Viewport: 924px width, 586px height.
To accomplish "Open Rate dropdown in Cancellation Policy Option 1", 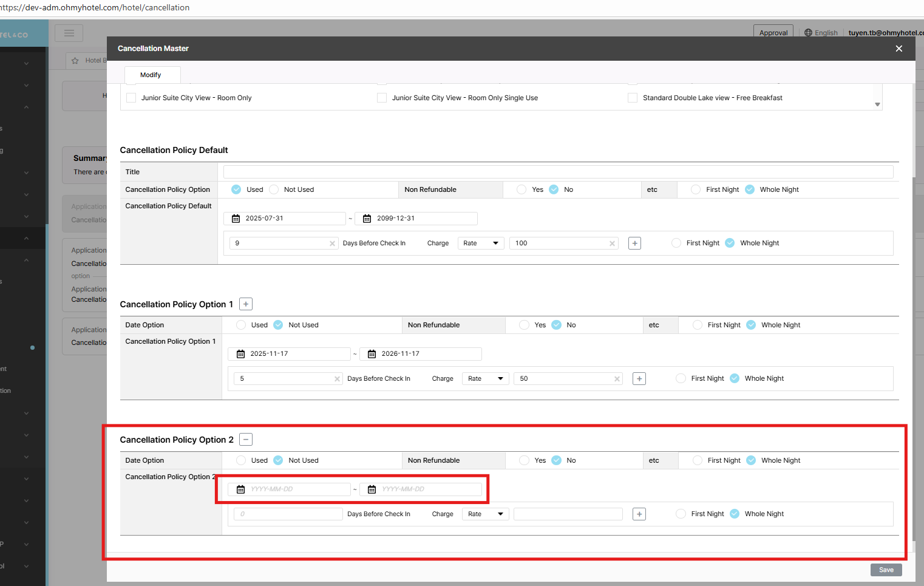I will [x=485, y=379].
